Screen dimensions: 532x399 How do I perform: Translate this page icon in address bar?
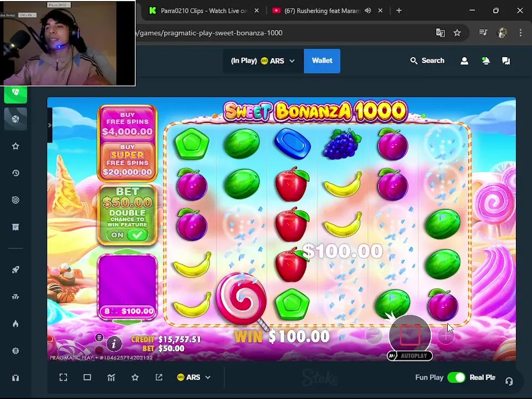pyautogui.click(x=441, y=33)
